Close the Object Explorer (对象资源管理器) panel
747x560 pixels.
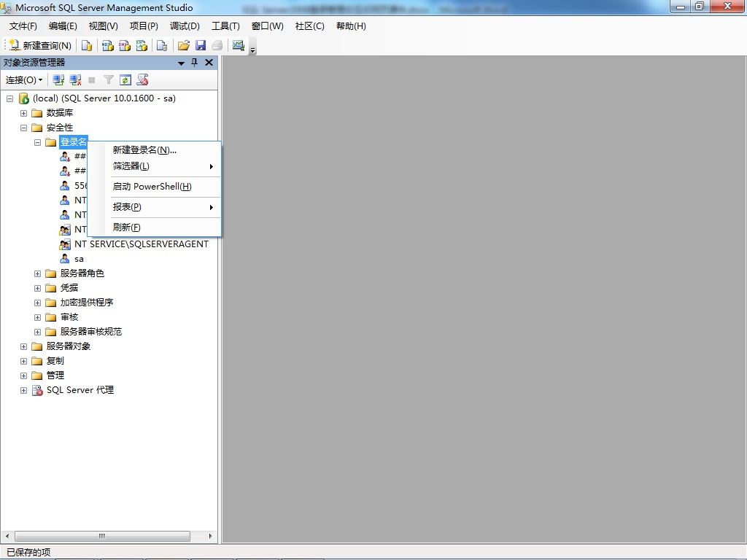[209, 63]
